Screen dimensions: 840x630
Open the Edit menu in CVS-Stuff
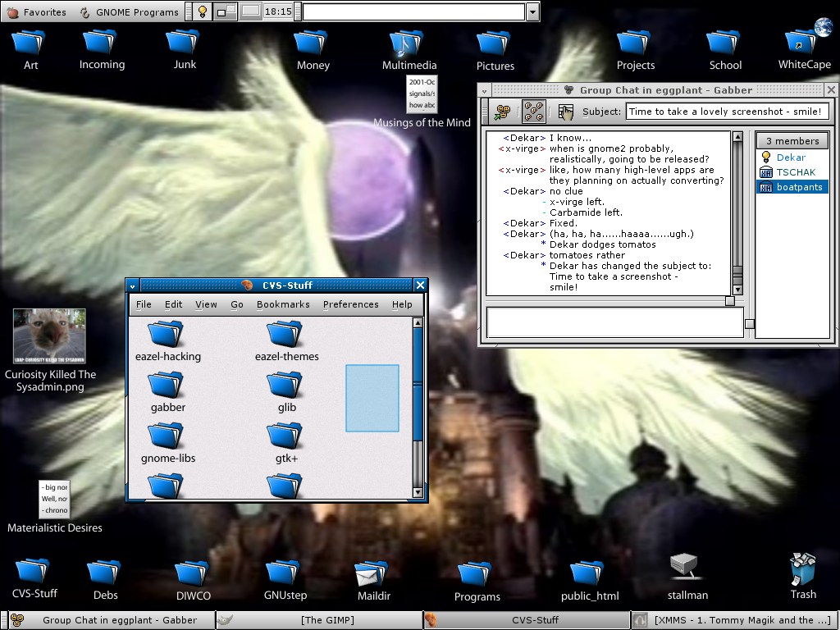pos(173,304)
